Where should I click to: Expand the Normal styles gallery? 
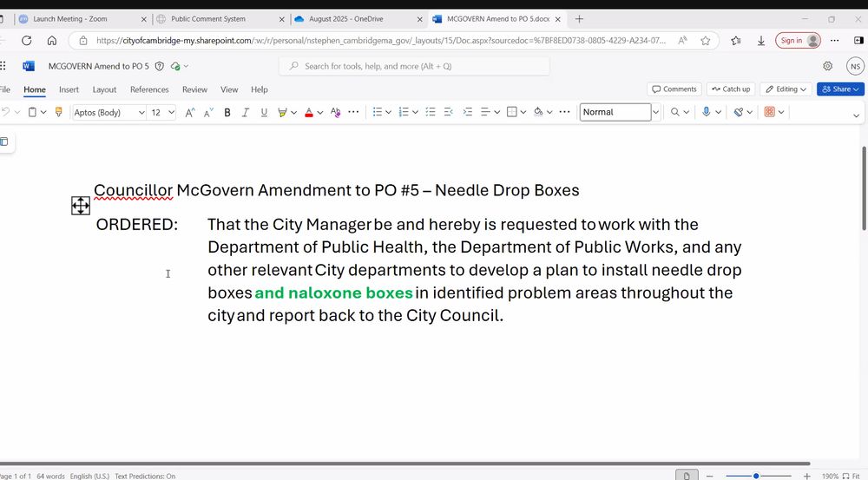pyautogui.click(x=656, y=112)
